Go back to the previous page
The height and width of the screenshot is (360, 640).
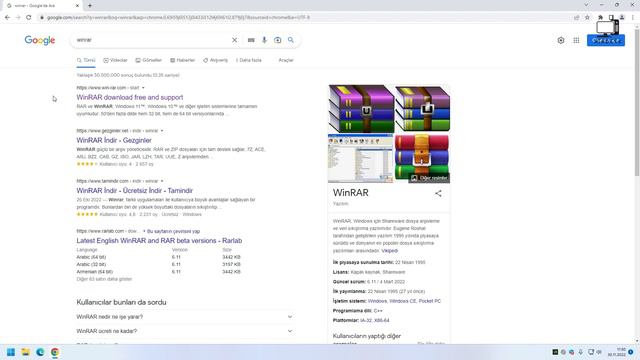7,18
